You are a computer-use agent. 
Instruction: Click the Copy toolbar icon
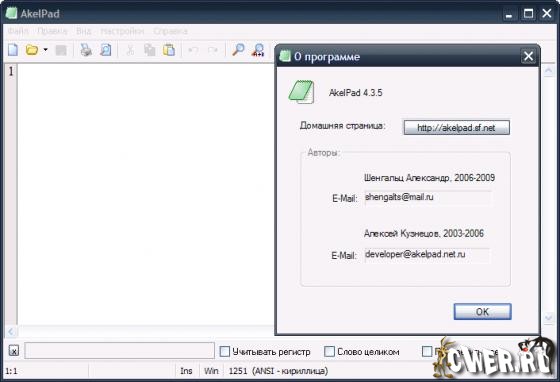150,50
